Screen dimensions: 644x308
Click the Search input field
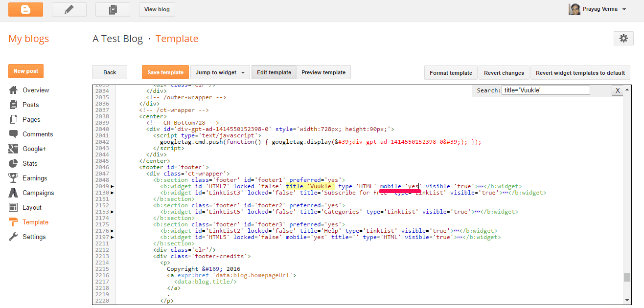[546, 90]
